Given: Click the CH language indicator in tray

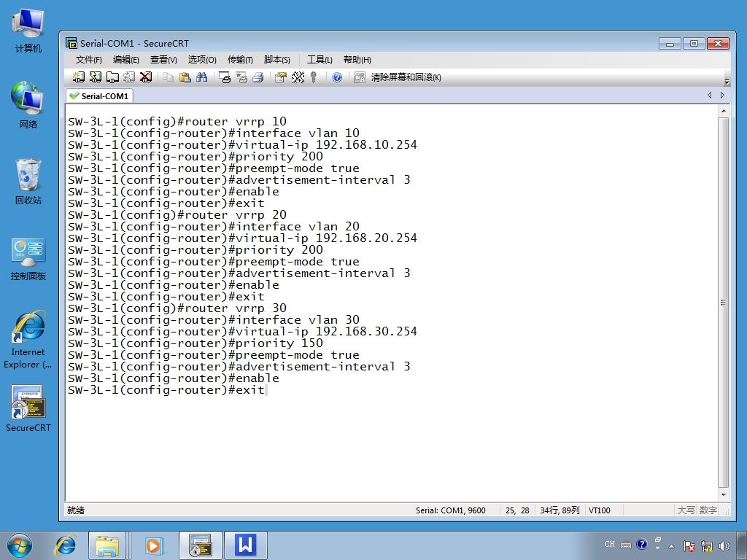Looking at the screenshot, I should tap(610, 544).
